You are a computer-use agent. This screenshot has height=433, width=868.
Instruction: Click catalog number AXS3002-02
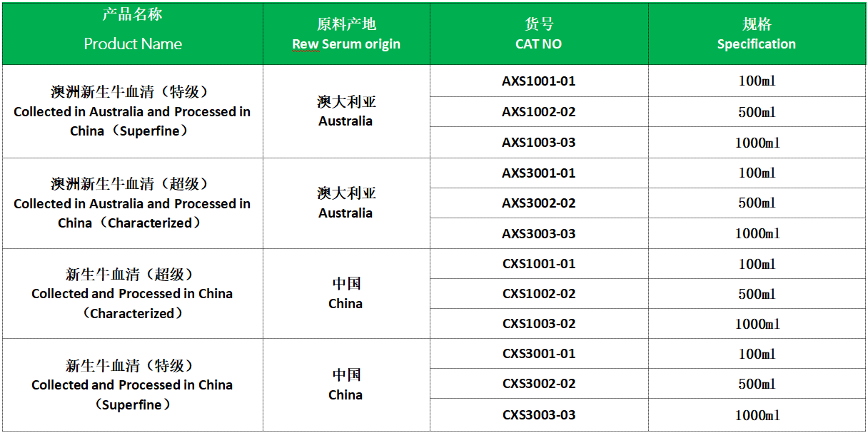pyautogui.click(x=539, y=203)
